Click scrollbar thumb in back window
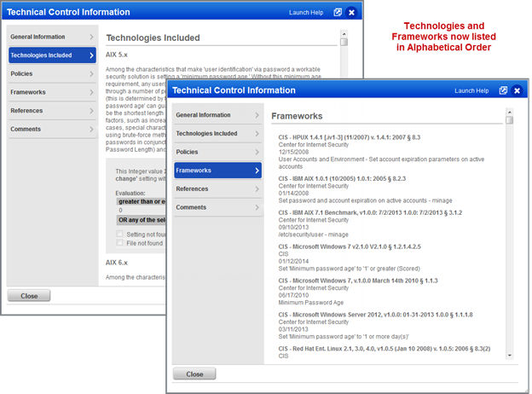The height and width of the screenshot is (394, 532). (x=344, y=42)
